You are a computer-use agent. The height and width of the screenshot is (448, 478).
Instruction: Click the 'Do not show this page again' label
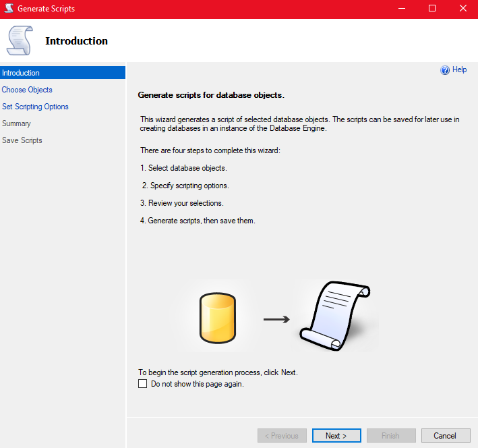pyautogui.click(x=197, y=384)
